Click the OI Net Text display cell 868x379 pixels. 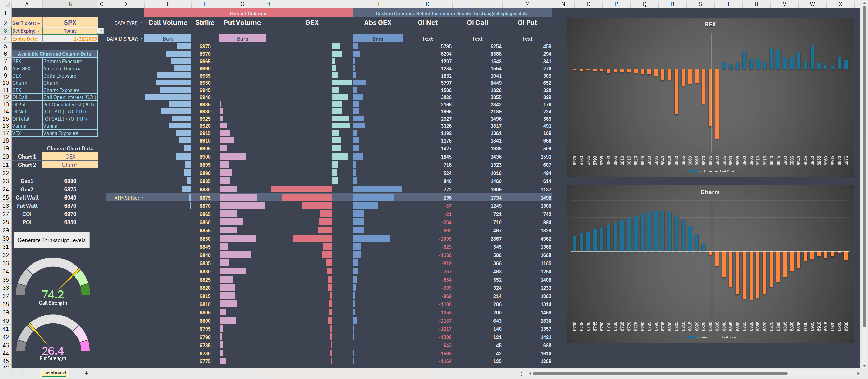point(427,39)
